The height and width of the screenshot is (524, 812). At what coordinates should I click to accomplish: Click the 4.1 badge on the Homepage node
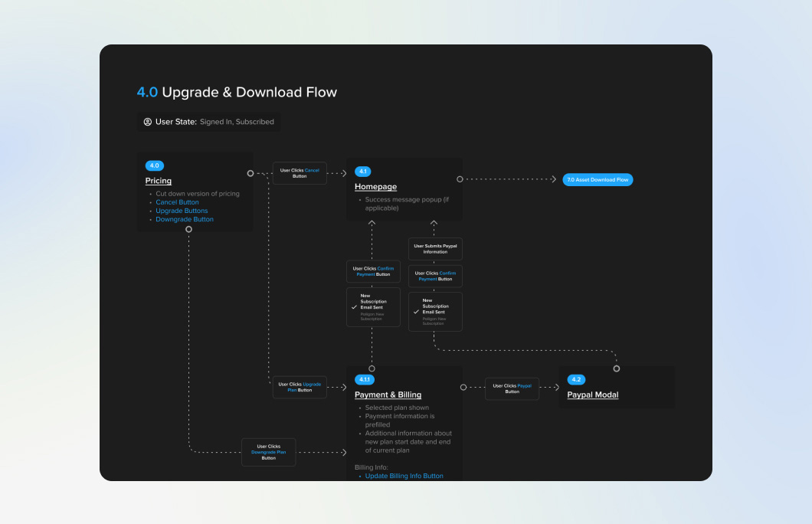coord(364,172)
